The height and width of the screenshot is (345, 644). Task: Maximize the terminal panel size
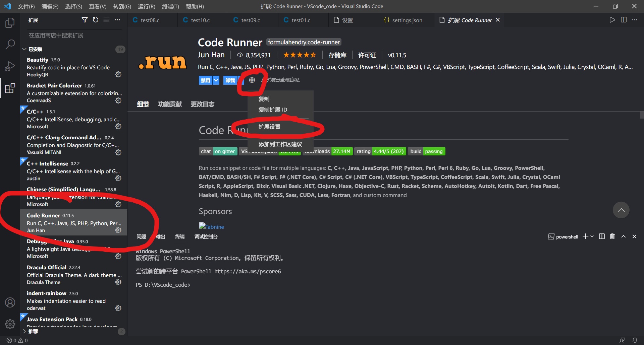624,236
